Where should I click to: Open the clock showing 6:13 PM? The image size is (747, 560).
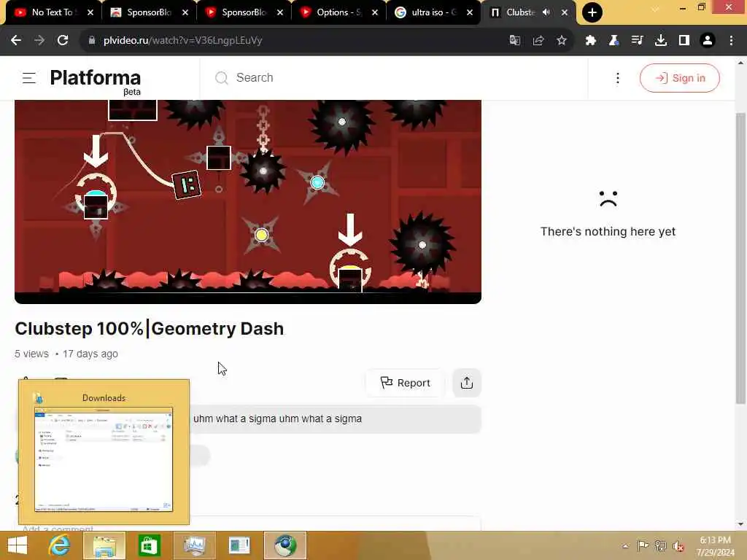715,546
